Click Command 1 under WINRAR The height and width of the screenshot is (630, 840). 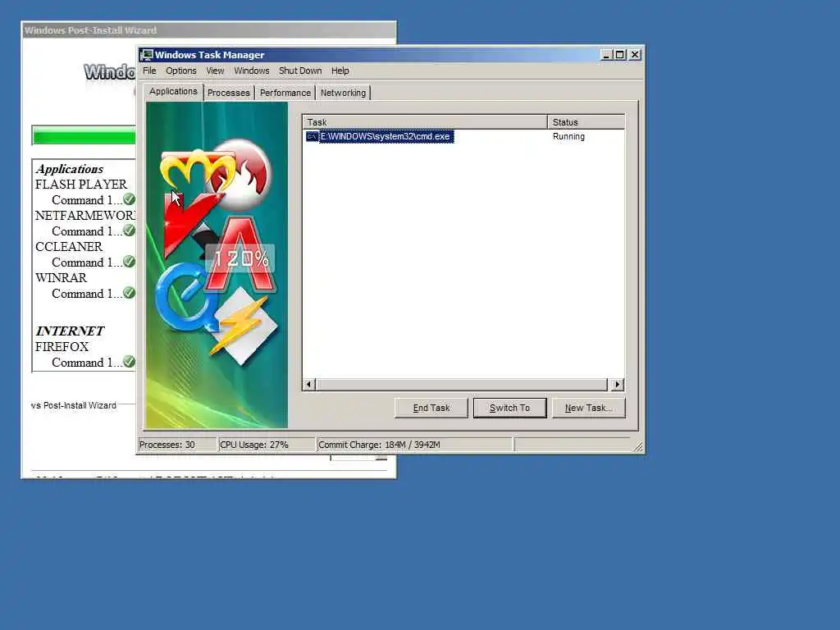tap(86, 293)
